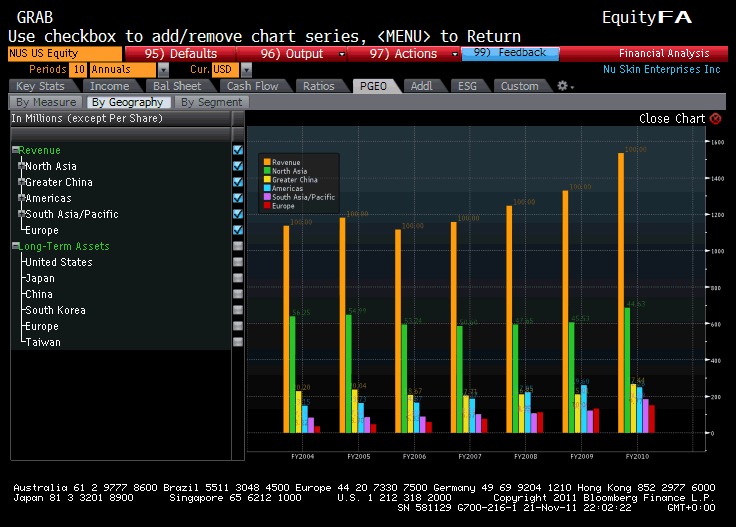Open the Annuals period type dropdown
The width and height of the screenshot is (736, 527).
click(x=163, y=70)
